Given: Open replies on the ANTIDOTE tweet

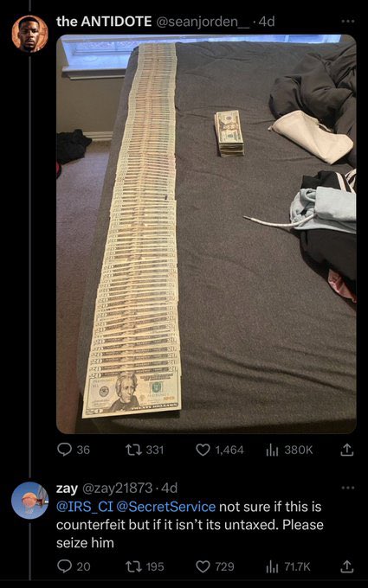Looking at the screenshot, I should pyautogui.click(x=74, y=450).
